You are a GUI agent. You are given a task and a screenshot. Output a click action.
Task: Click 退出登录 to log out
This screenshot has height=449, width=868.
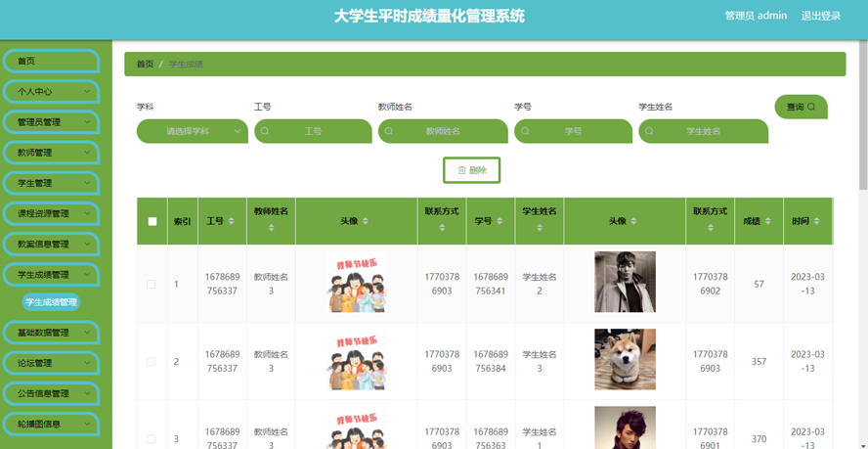pyautogui.click(x=821, y=16)
